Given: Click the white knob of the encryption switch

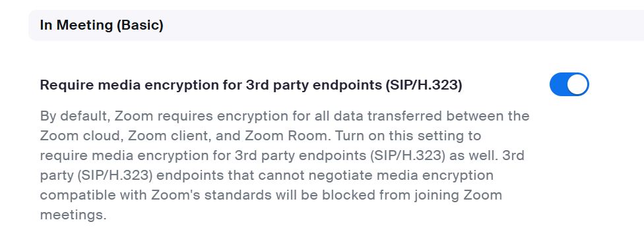Looking at the screenshot, I should [577, 84].
